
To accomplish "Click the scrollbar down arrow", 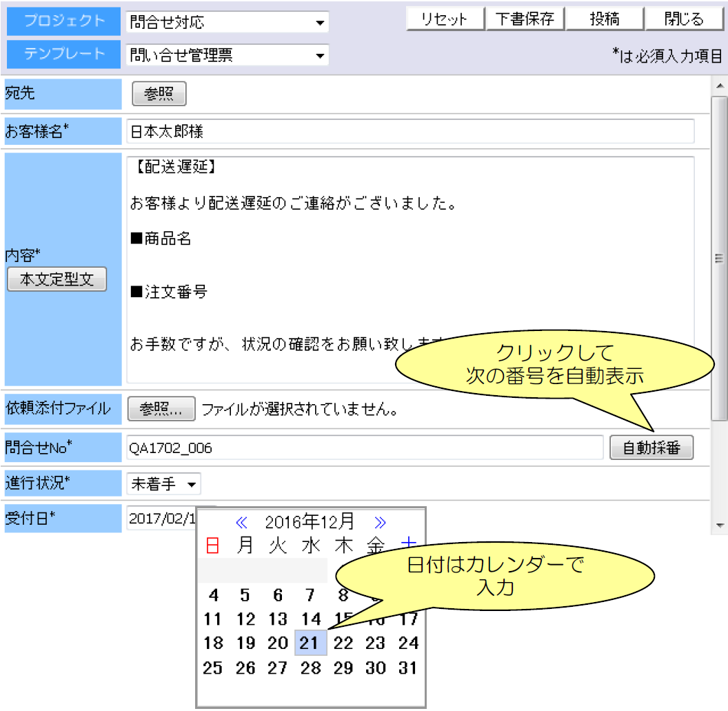I will point(720,525).
